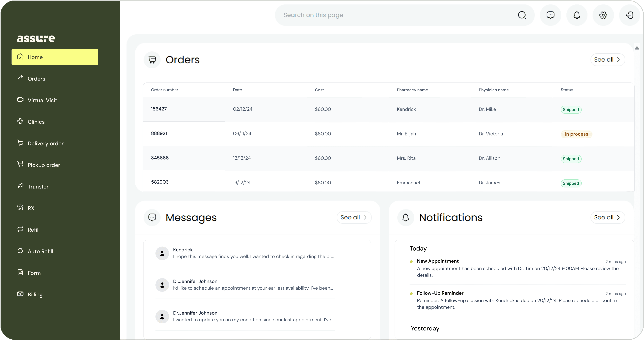
Task: Click the search magnifier icon
Action: pyautogui.click(x=522, y=15)
